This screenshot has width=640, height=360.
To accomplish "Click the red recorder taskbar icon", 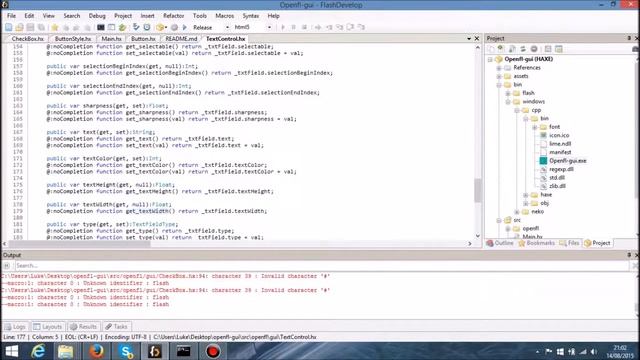I will point(212,351).
